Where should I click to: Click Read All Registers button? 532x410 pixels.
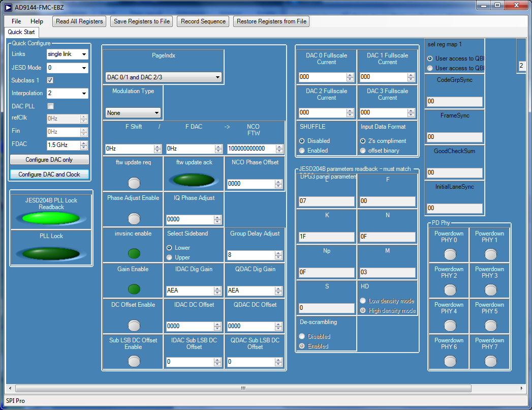click(79, 21)
